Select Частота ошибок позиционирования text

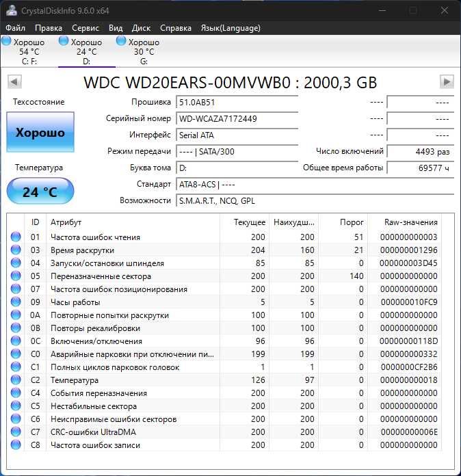pos(119,289)
